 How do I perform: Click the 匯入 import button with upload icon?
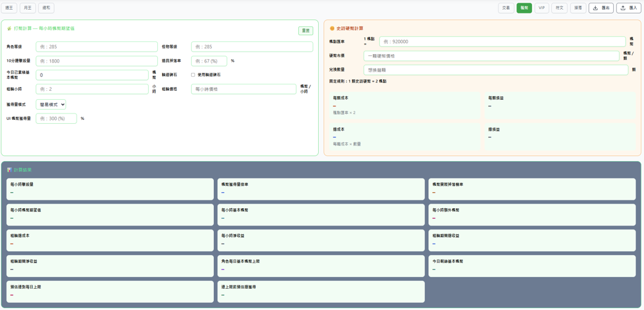(x=629, y=8)
